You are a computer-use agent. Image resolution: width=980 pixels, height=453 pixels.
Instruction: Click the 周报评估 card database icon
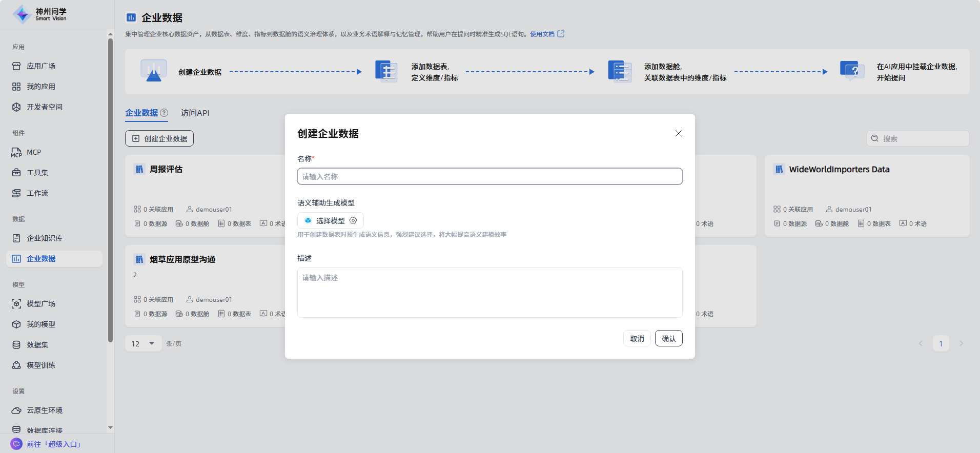(x=139, y=169)
